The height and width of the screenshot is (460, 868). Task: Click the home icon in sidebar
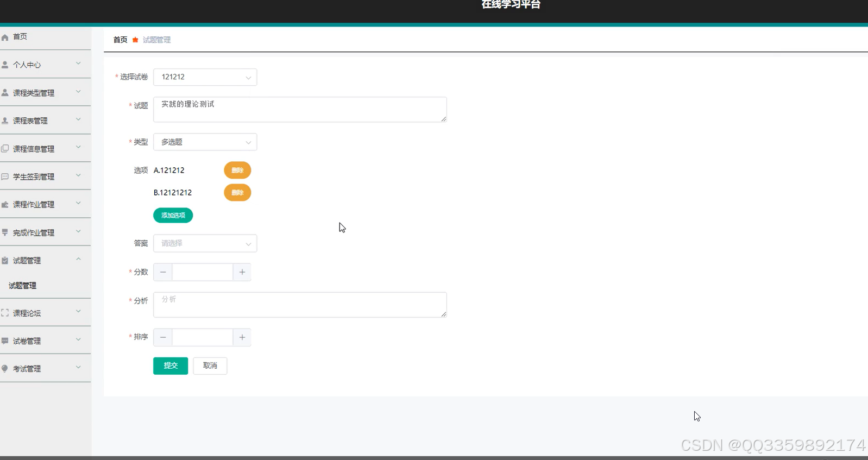pyautogui.click(x=5, y=37)
